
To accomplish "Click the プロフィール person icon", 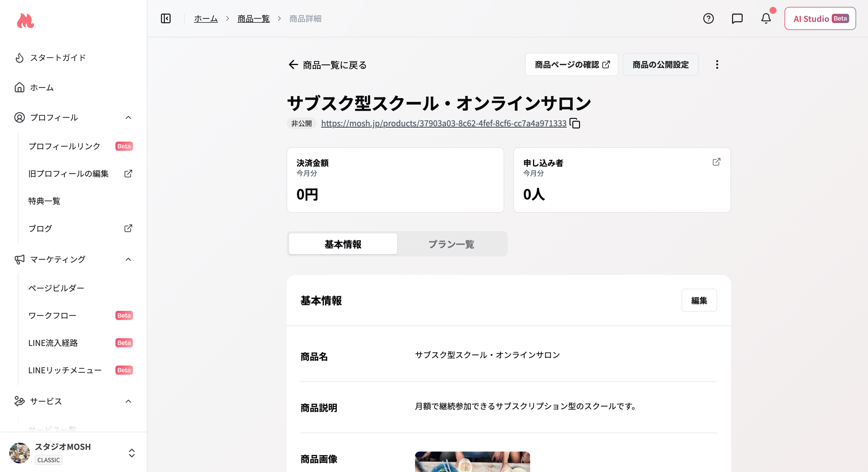I will pyautogui.click(x=20, y=118).
